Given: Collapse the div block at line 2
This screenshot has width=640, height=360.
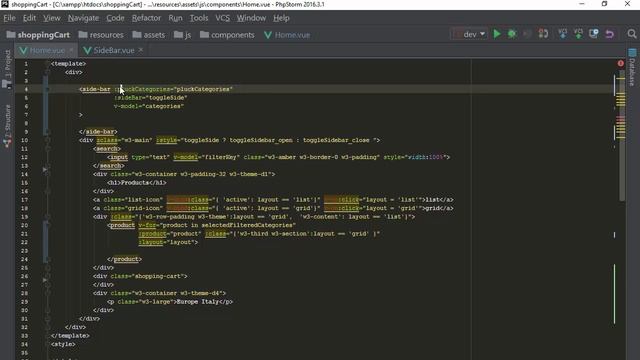Looking at the screenshot, I should 47,72.
